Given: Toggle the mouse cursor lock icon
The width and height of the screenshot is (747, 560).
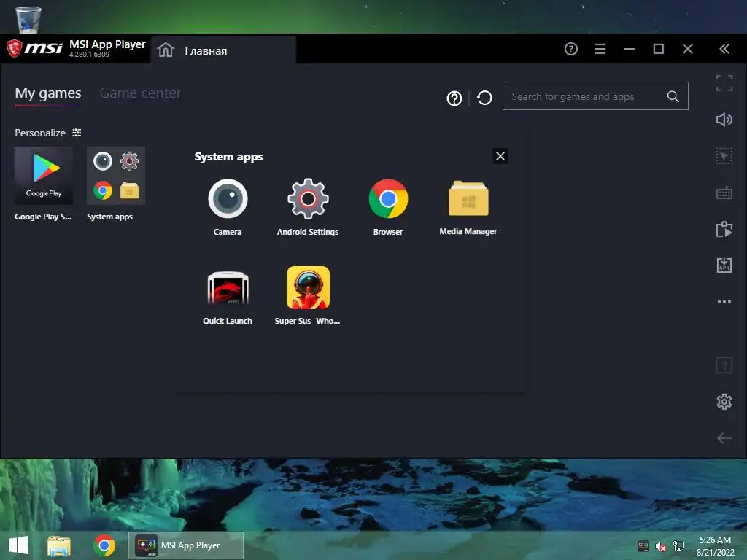Looking at the screenshot, I should tap(724, 156).
